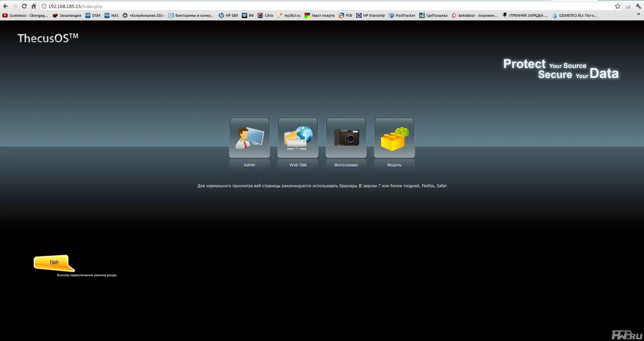Expand the bookmarks overflow chevron
644x341 pixels.
point(638,14)
